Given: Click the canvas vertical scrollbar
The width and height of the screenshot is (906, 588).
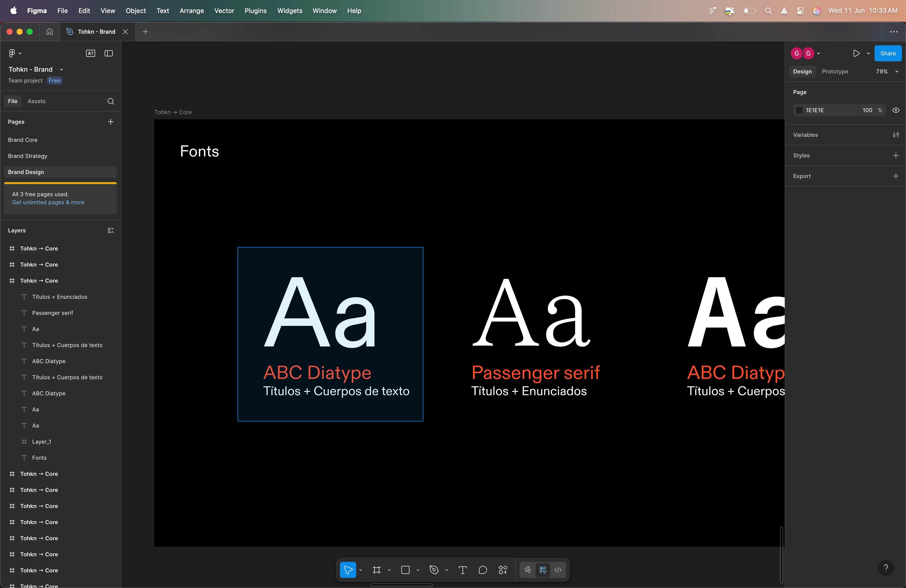Looking at the screenshot, I should 781,555.
